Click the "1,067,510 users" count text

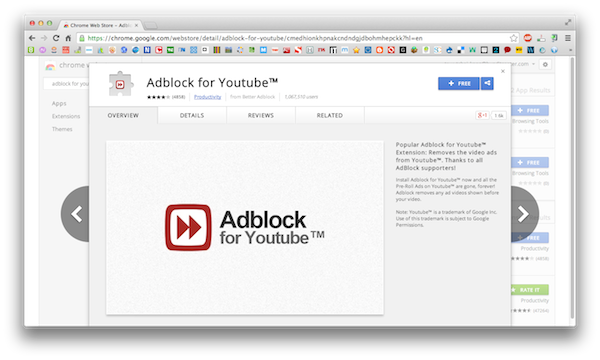click(301, 97)
